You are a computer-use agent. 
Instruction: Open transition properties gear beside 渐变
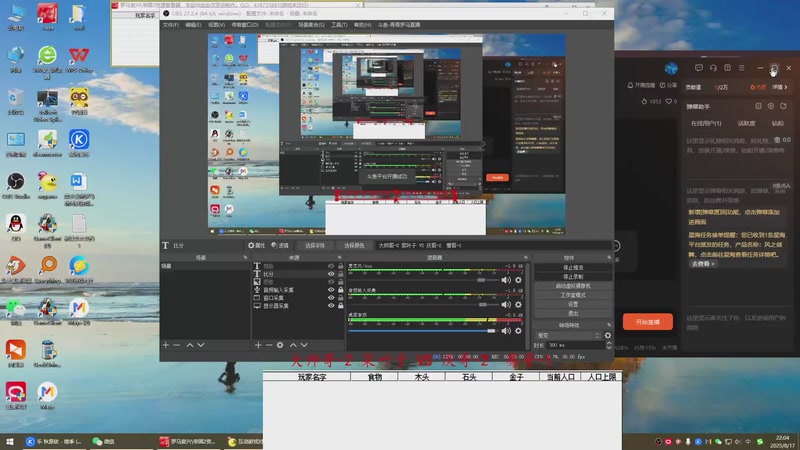608,335
